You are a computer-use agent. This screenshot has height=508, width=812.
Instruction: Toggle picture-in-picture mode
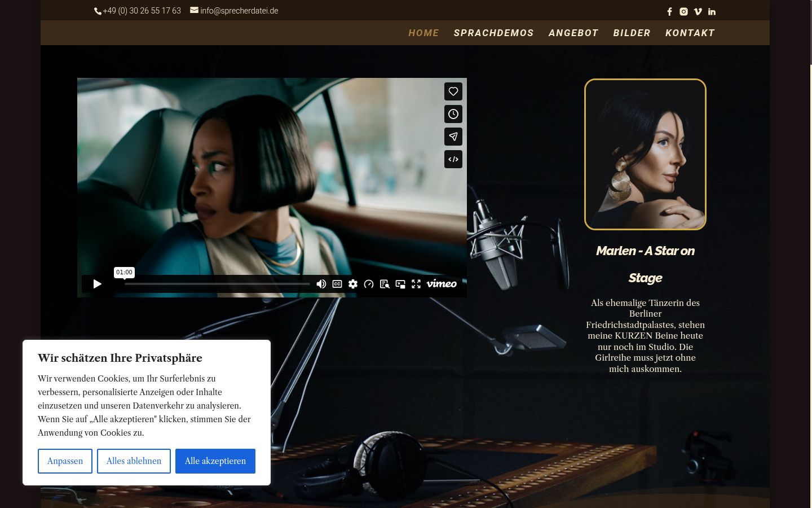[x=400, y=284]
